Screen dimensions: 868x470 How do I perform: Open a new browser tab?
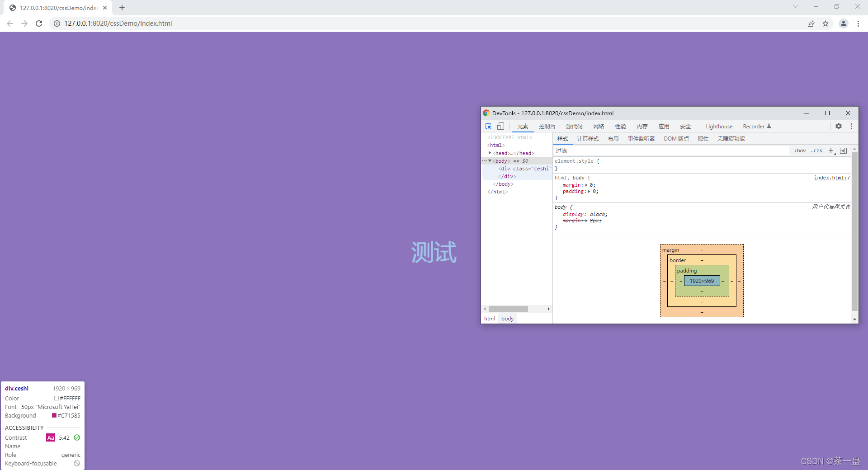click(x=122, y=8)
